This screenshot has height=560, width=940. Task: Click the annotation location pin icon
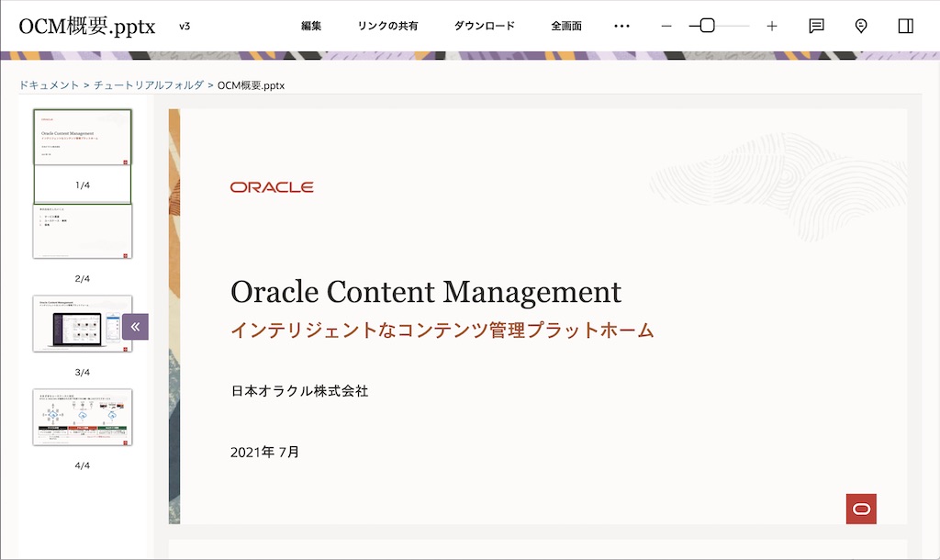861,26
